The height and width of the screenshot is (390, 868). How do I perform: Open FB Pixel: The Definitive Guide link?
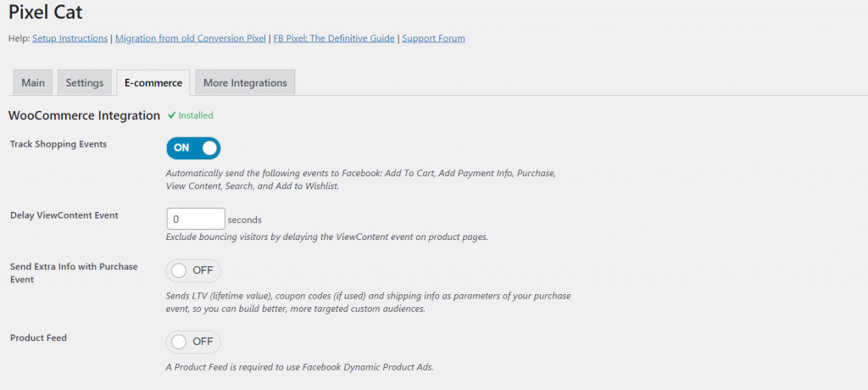[334, 38]
